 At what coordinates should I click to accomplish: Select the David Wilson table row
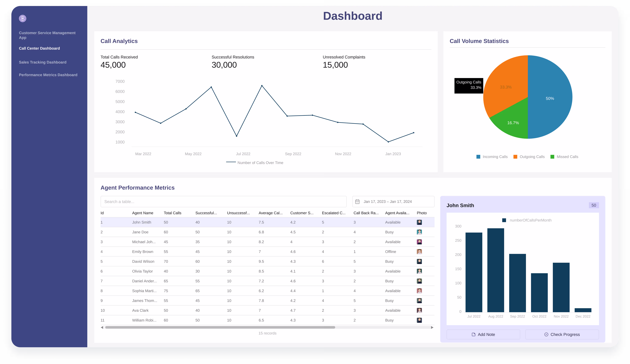[x=267, y=261]
